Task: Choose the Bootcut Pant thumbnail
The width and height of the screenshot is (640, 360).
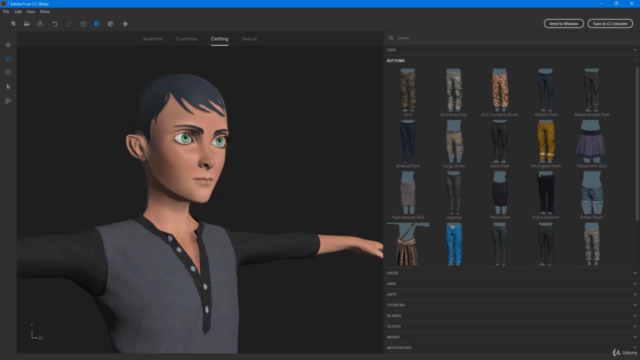Action: tap(408, 142)
